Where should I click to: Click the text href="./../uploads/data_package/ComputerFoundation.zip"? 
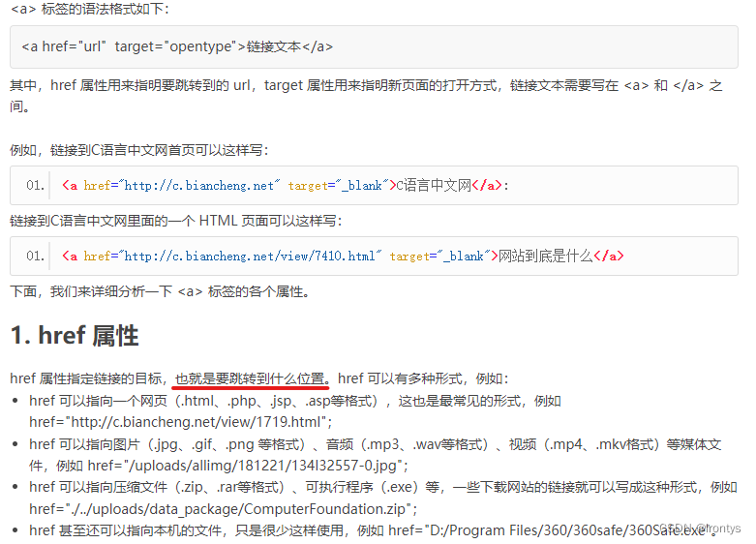coord(224,509)
